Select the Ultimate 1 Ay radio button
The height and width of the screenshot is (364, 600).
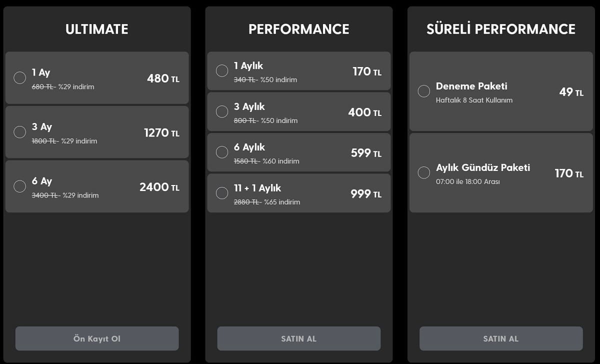point(19,77)
